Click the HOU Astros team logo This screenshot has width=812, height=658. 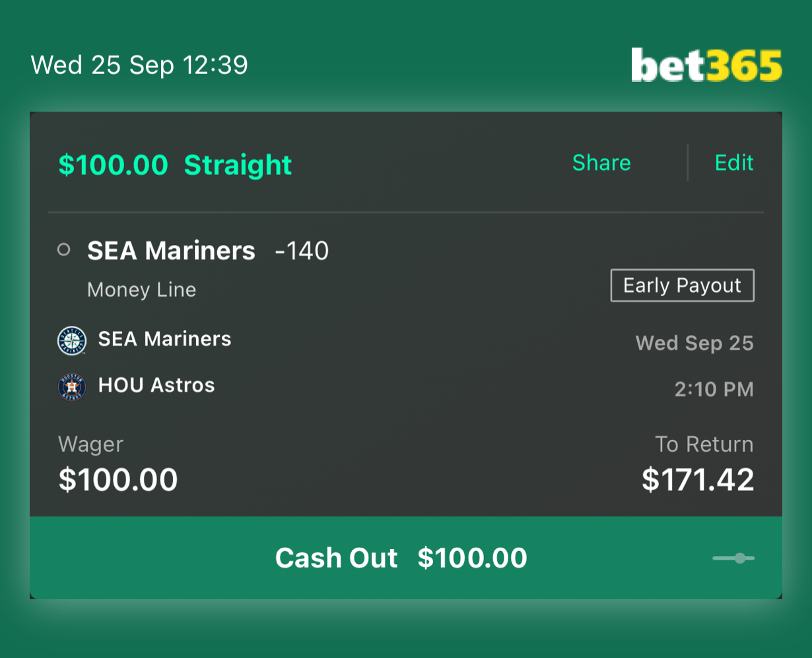72,386
